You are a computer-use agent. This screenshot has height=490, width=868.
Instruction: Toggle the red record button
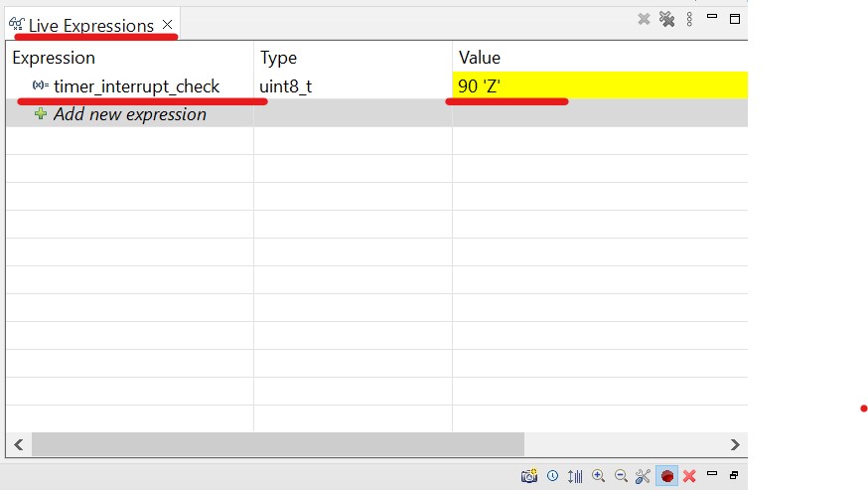(667, 476)
